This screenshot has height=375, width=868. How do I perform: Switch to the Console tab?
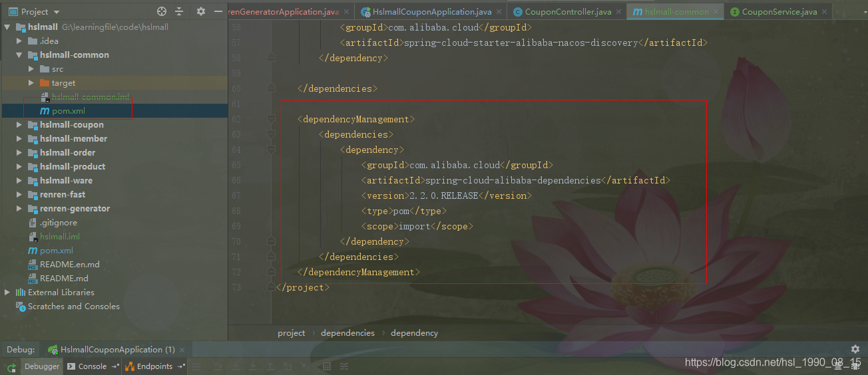tap(93, 366)
